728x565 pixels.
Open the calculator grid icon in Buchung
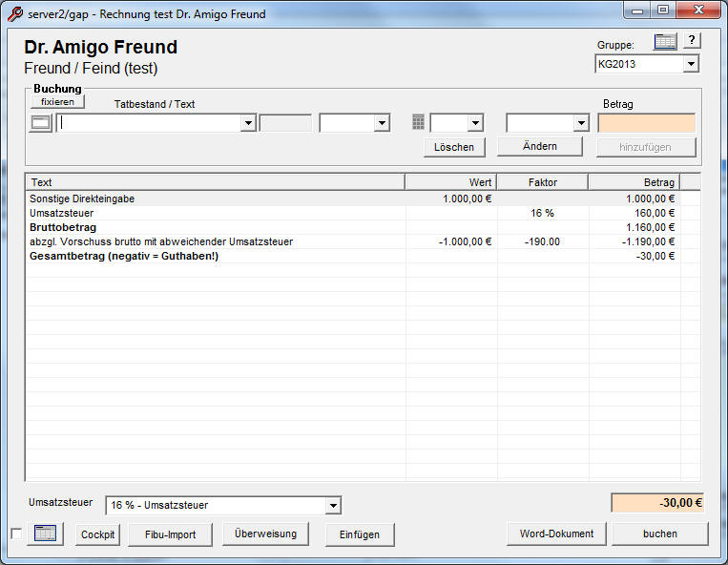point(418,122)
